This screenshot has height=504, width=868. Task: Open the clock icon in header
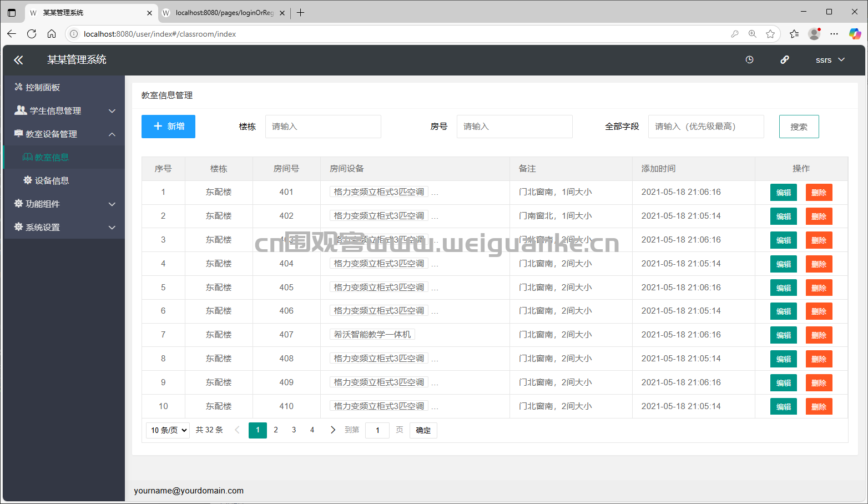coord(749,60)
